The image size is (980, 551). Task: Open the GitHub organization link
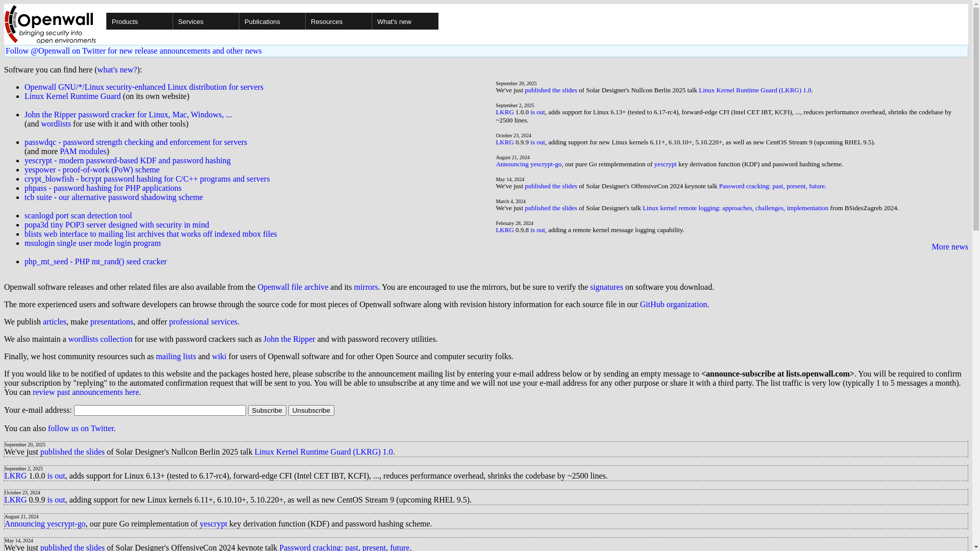click(673, 305)
